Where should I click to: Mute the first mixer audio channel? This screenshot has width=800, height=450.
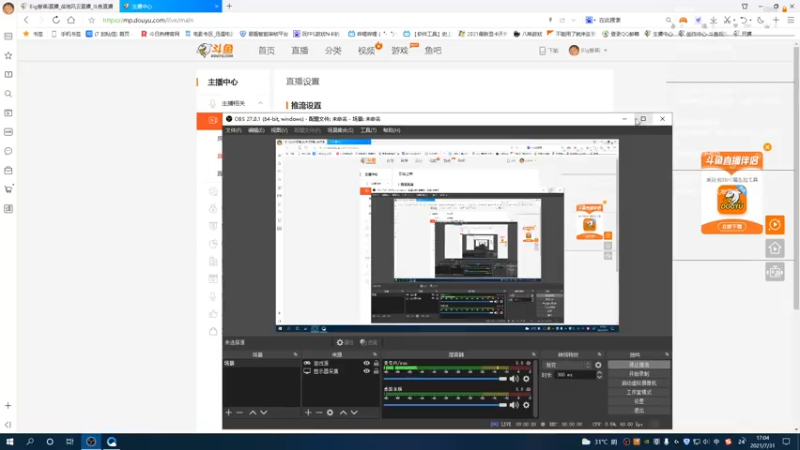(x=514, y=379)
